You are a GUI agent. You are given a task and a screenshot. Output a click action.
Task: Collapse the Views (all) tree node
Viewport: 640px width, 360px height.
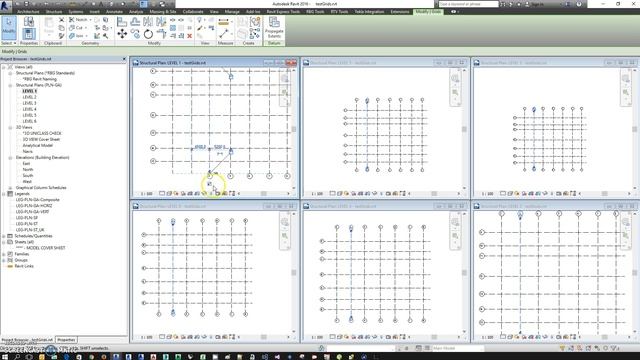click(x=4, y=67)
